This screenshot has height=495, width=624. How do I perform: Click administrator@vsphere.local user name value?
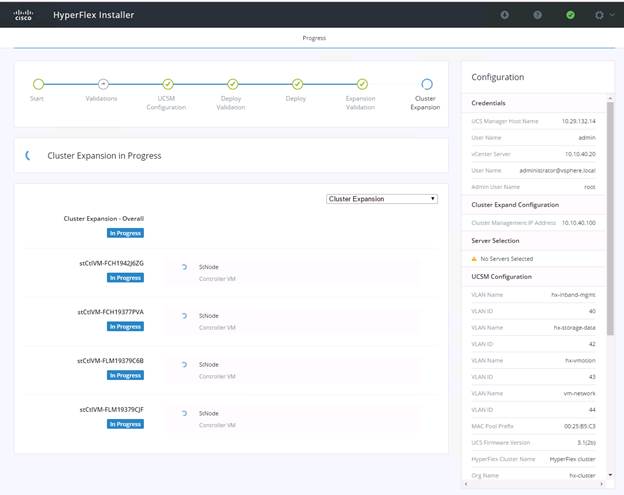[x=558, y=170]
